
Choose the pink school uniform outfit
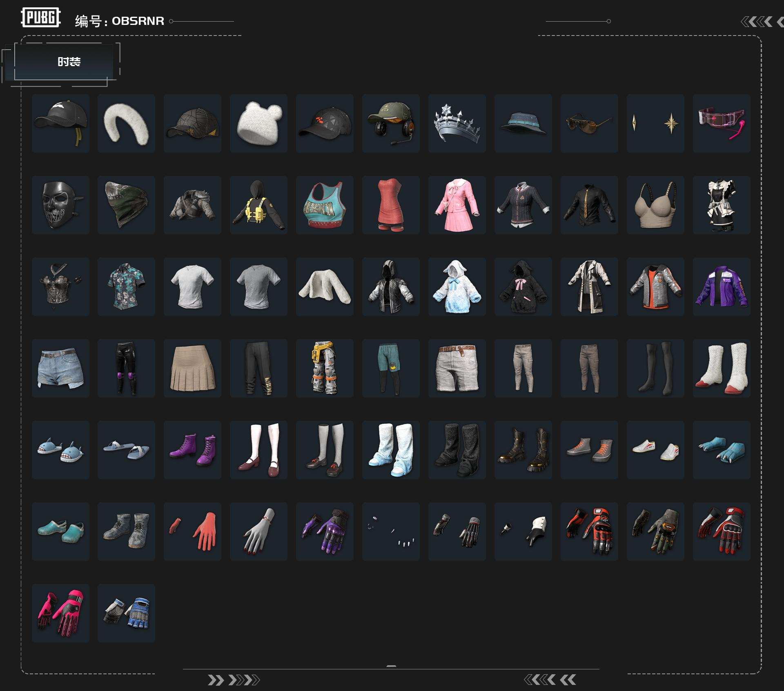pyautogui.click(x=457, y=205)
